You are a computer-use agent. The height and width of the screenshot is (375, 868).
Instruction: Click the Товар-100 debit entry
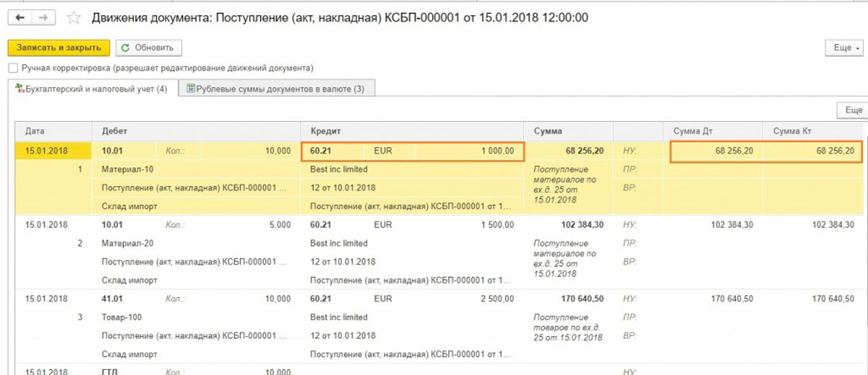[x=119, y=317]
